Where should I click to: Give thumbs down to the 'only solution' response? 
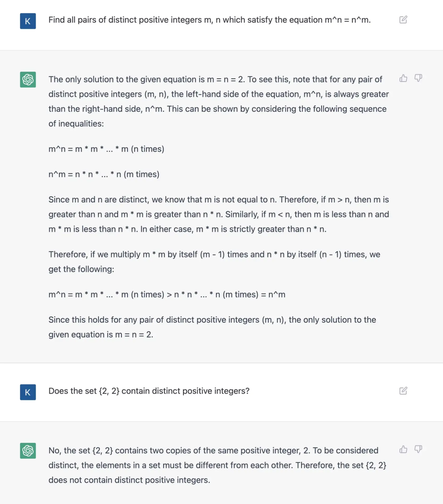pos(418,78)
